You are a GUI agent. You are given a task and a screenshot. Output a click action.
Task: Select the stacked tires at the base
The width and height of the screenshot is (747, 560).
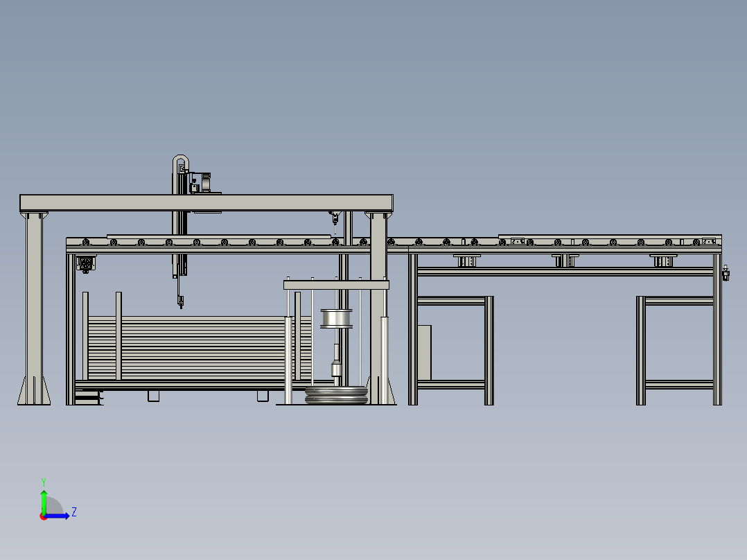(336, 395)
